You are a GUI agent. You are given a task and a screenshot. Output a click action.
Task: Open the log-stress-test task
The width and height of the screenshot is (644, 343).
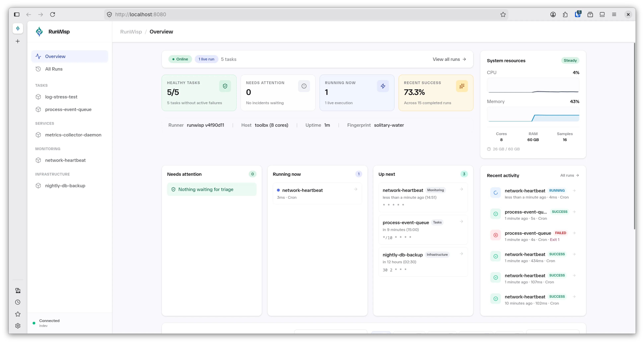point(70,97)
